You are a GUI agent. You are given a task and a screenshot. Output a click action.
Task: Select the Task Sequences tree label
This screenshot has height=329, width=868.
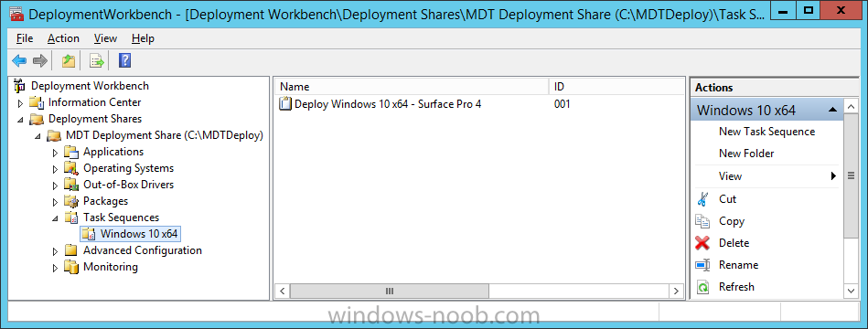(x=122, y=218)
